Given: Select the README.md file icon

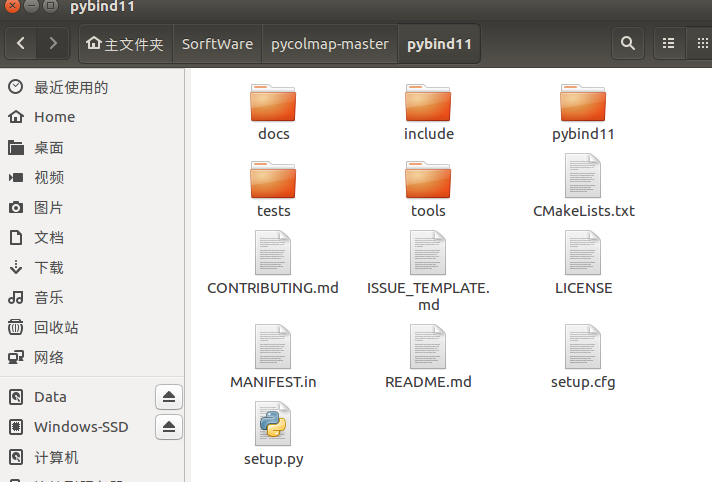Looking at the screenshot, I should tap(428, 348).
